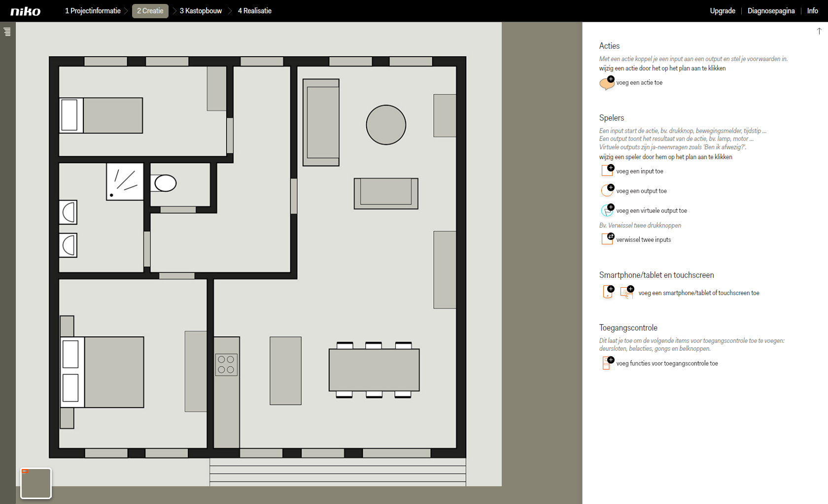Image resolution: width=828 pixels, height=504 pixels.
Task: Open the Upgrade menu item
Action: pos(723,11)
